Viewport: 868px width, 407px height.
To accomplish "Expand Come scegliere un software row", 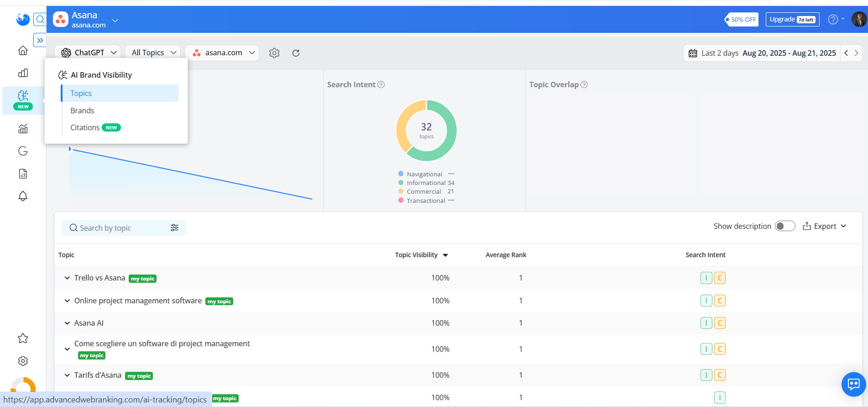I will pos(67,349).
